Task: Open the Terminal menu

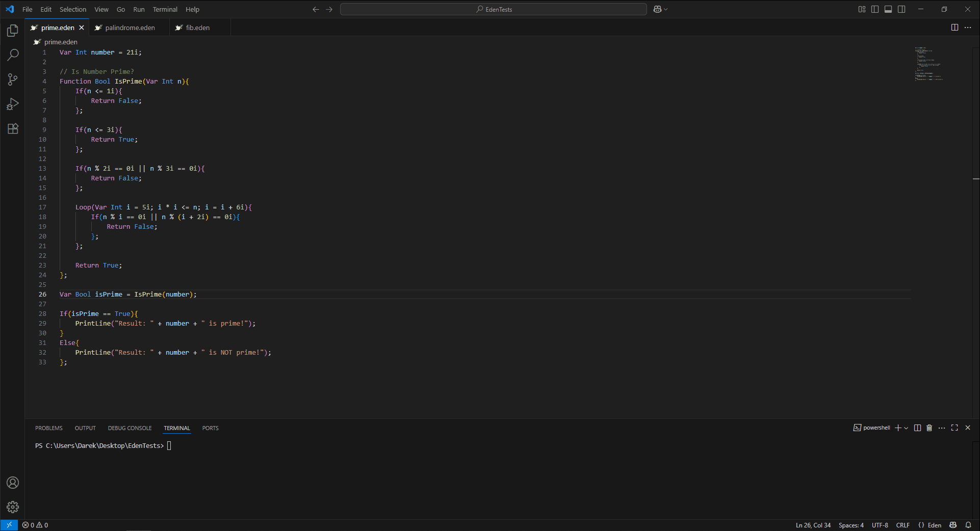Action: click(x=165, y=9)
